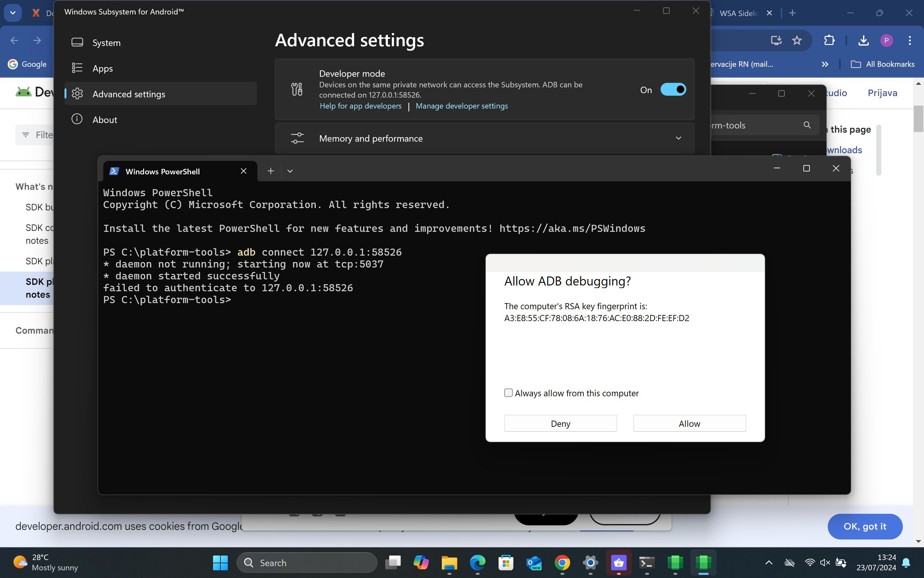Click Prijava sign-in link
This screenshot has height=578, width=924.
(882, 93)
